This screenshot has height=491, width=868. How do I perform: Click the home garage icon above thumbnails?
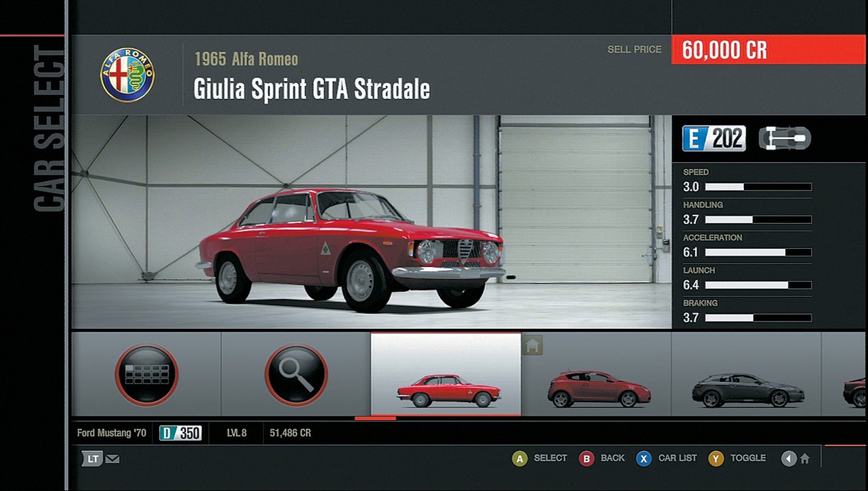tap(532, 345)
